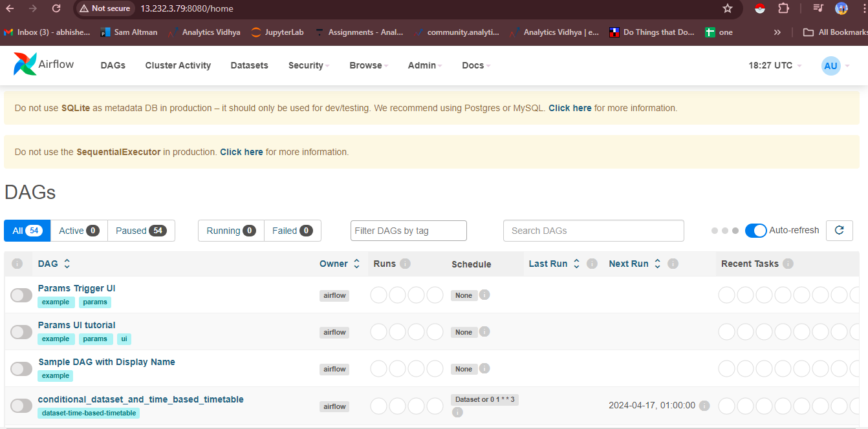The image size is (868, 429).
Task: Open Cluster Activity in the navbar
Action: pyautogui.click(x=178, y=65)
